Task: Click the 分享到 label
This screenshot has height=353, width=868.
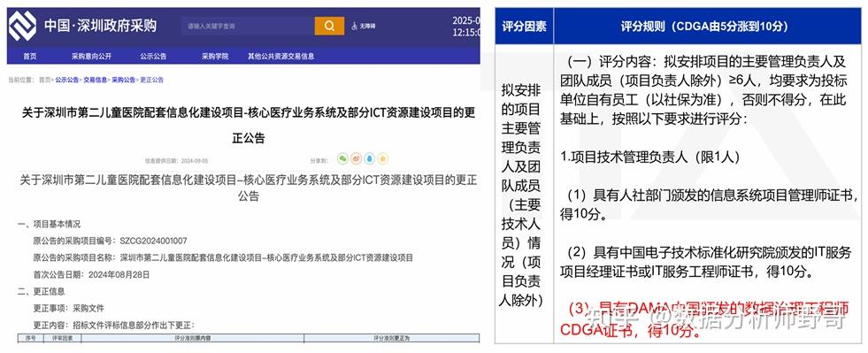Action: [x=319, y=161]
